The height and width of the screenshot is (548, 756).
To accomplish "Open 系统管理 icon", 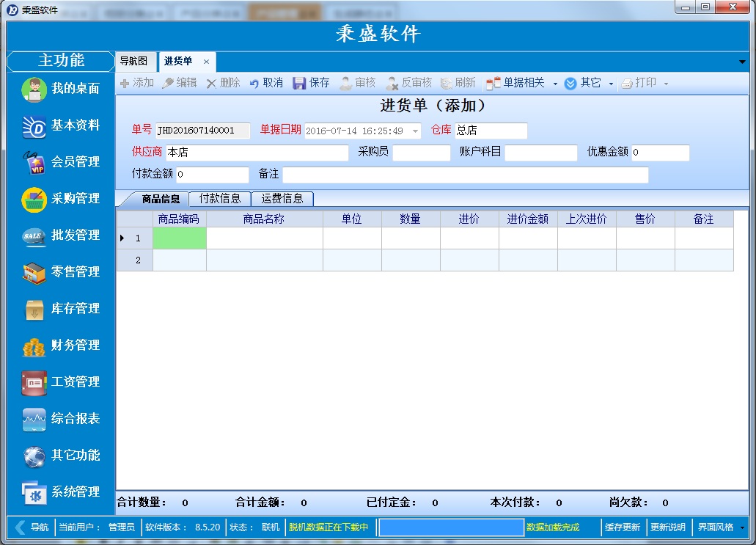I will click(x=34, y=492).
